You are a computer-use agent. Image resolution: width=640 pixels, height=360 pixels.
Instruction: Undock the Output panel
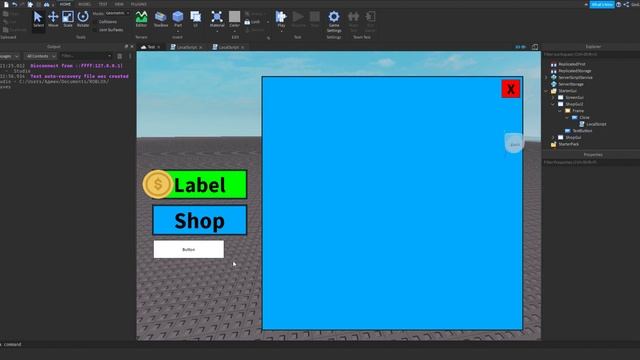tap(126, 47)
